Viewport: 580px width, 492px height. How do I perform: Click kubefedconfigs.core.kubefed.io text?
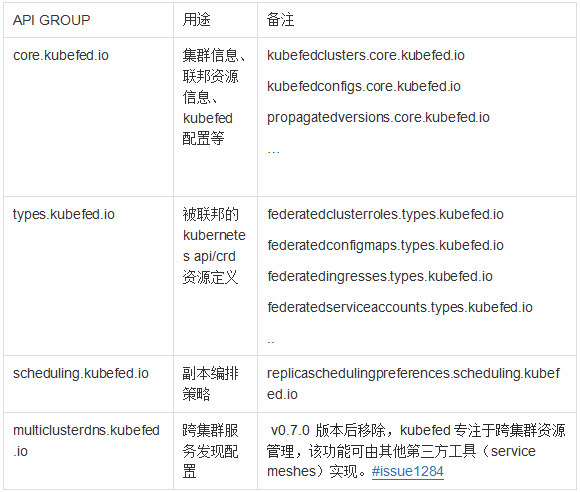coord(364,87)
